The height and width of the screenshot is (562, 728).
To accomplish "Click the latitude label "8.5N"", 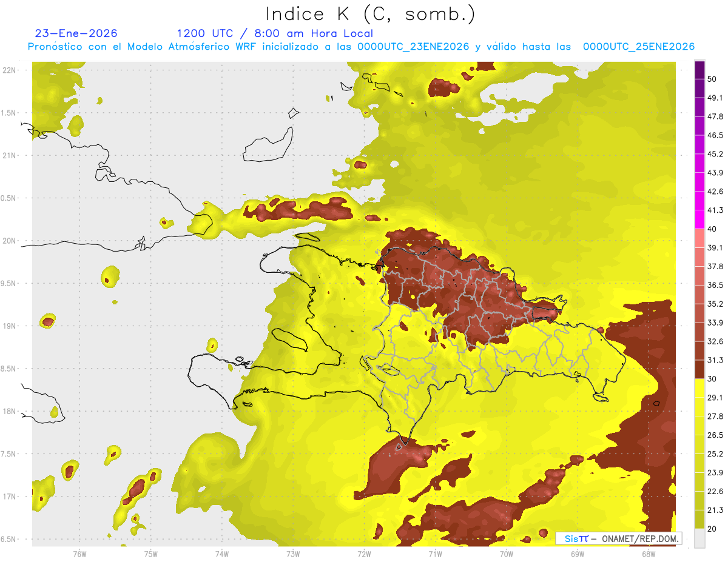I will coord(9,369).
